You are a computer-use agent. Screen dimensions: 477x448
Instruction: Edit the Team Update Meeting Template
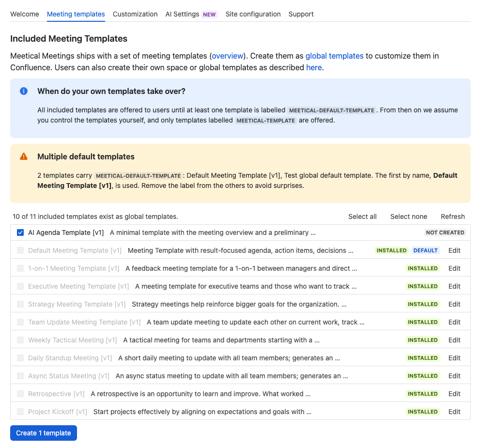455,322
